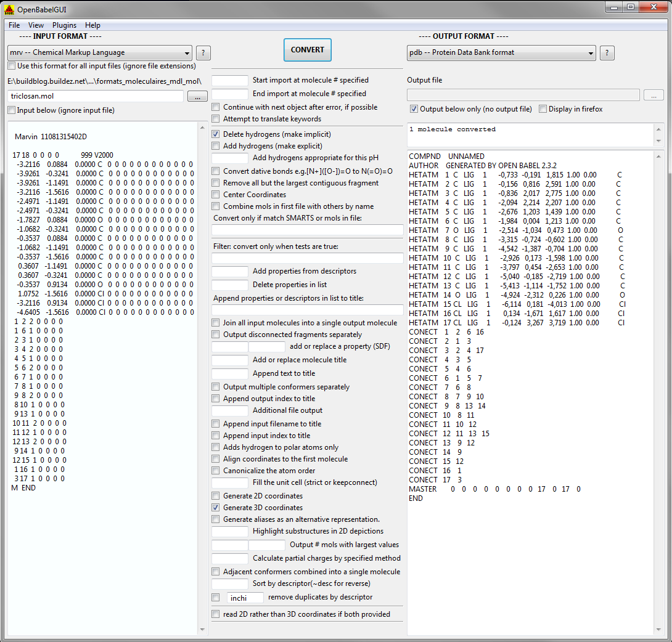The height and width of the screenshot is (642, 672).
Task: Focus the input filename field 'triclosan.mol'
Action: (96, 96)
